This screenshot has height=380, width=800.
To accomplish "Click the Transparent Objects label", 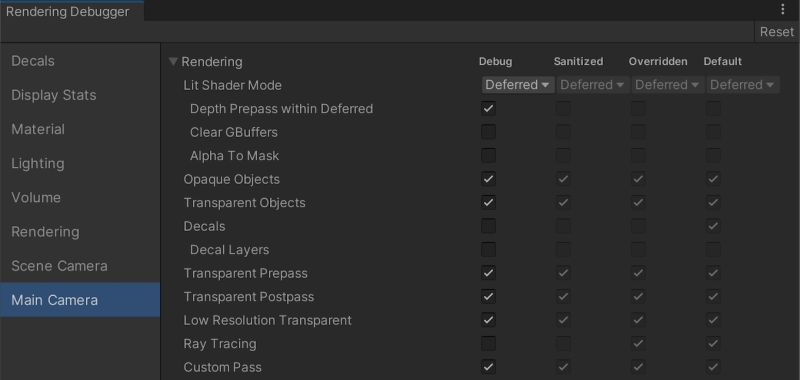I will (244, 202).
